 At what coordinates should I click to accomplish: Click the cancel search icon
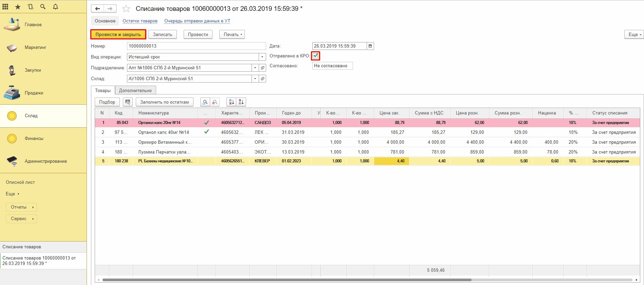coord(215,102)
